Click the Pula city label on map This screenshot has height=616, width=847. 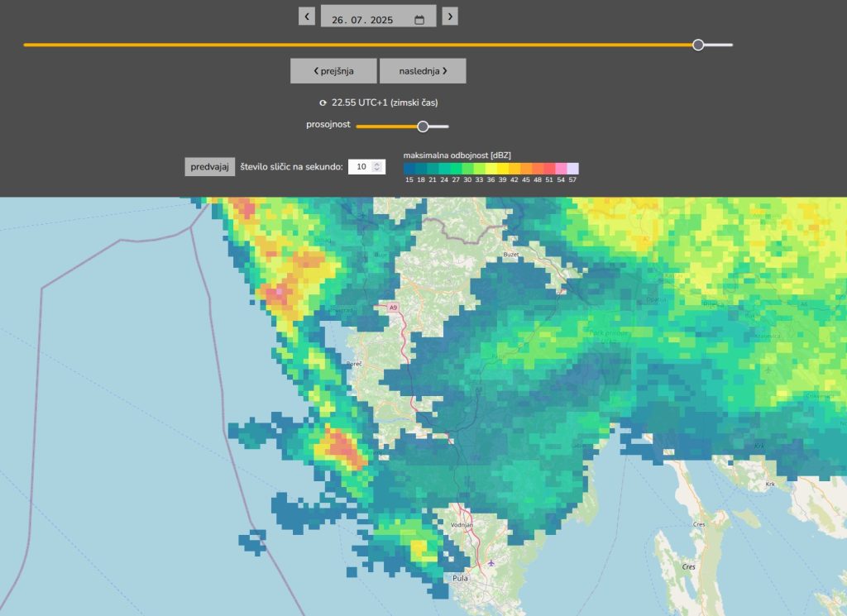coord(460,578)
